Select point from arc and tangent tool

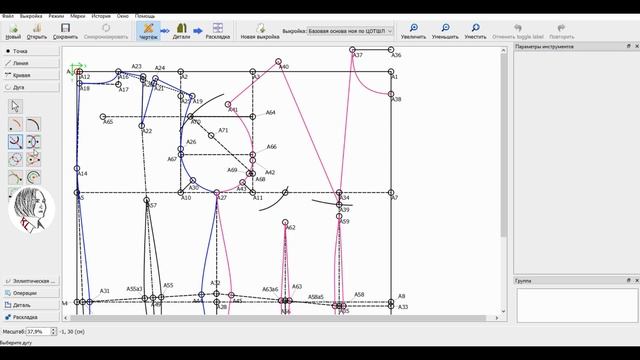15,177
